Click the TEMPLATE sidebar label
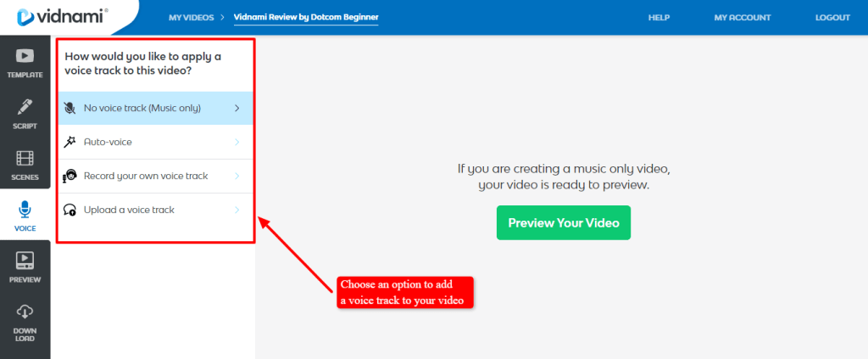The height and width of the screenshot is (359, 868). (25, 75)
